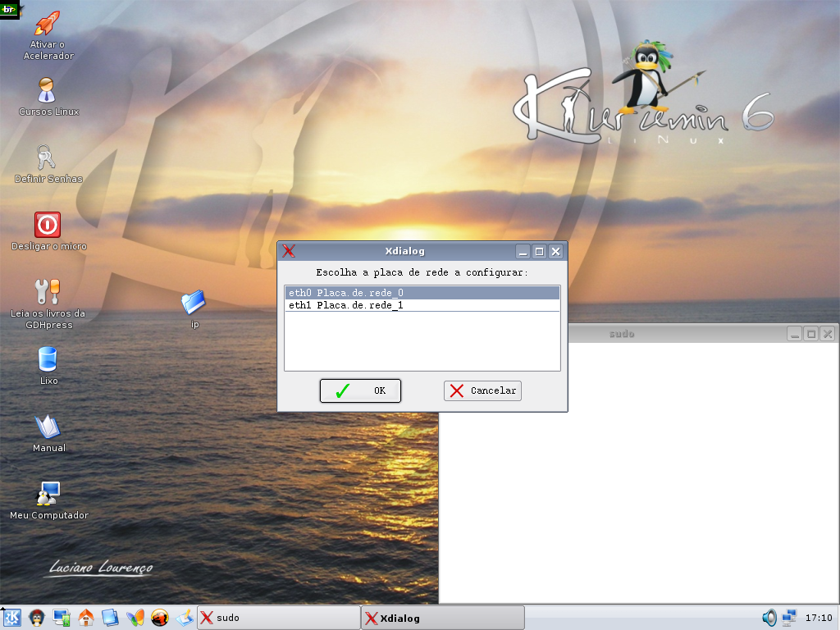Open the 'Definir Senhas' keys icon
This screenshot has width=840, height=630.
pos(46,157)
